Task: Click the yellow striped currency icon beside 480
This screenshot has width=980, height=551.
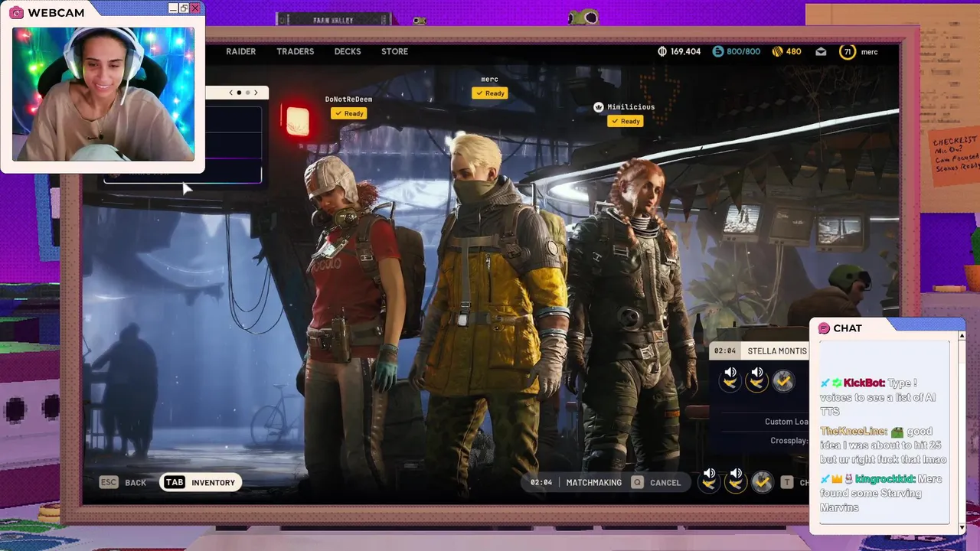Action: click(777, 51)
